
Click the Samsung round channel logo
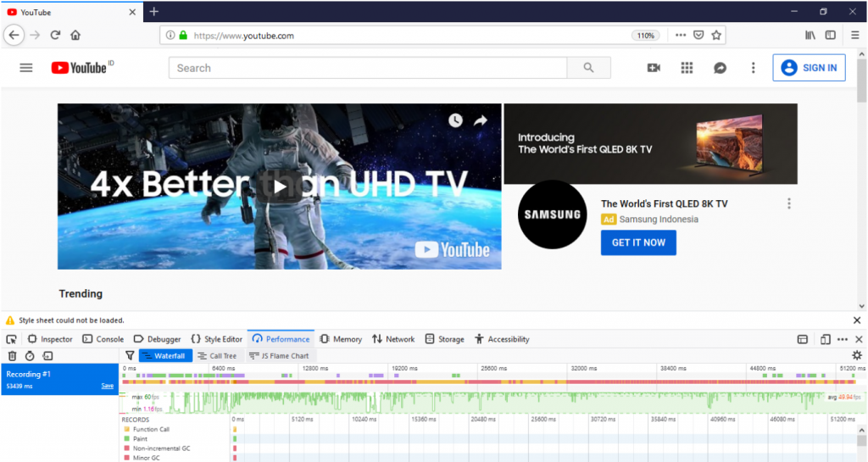(x=552, y=214)
